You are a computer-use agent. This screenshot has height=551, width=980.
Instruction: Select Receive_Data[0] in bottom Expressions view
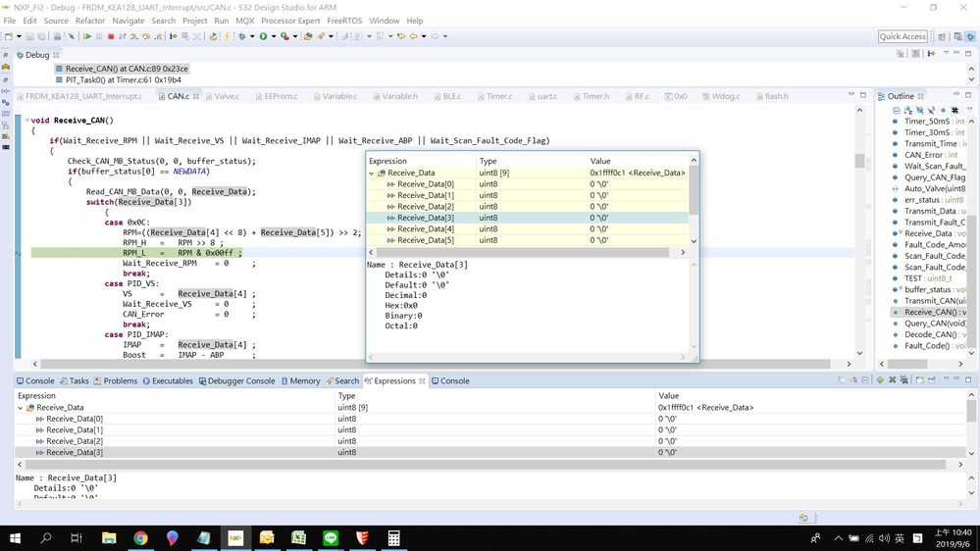click(x=490, y=420)
